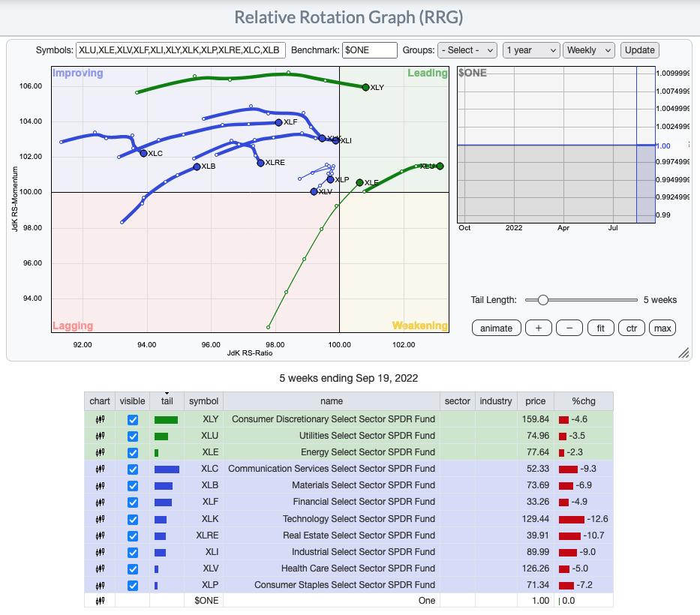700x615 pixels.
Task: Click the XLY green tail bar
Action: [x=166, y=419]
